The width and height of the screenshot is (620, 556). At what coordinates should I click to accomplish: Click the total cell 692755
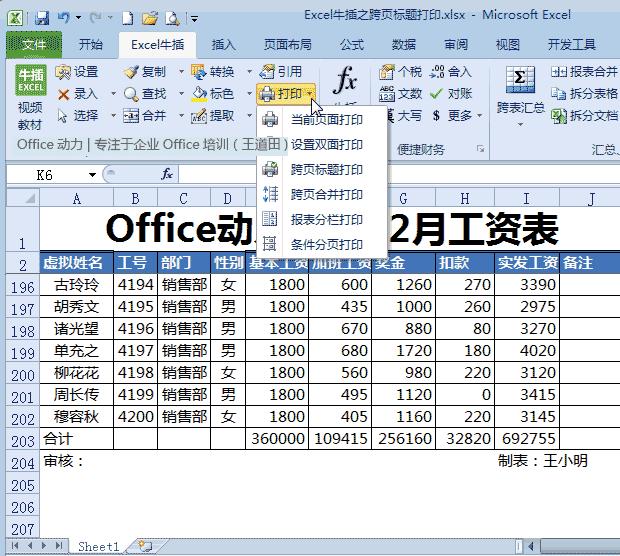527,439
